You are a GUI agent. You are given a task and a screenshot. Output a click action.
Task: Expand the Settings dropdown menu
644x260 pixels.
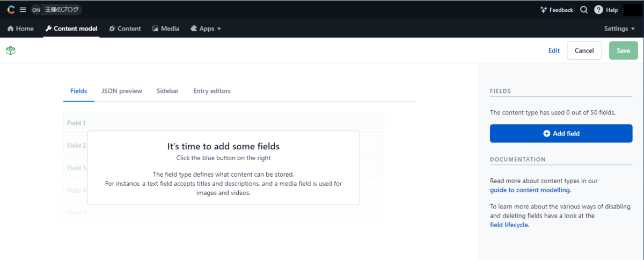(x=619, y=28)
